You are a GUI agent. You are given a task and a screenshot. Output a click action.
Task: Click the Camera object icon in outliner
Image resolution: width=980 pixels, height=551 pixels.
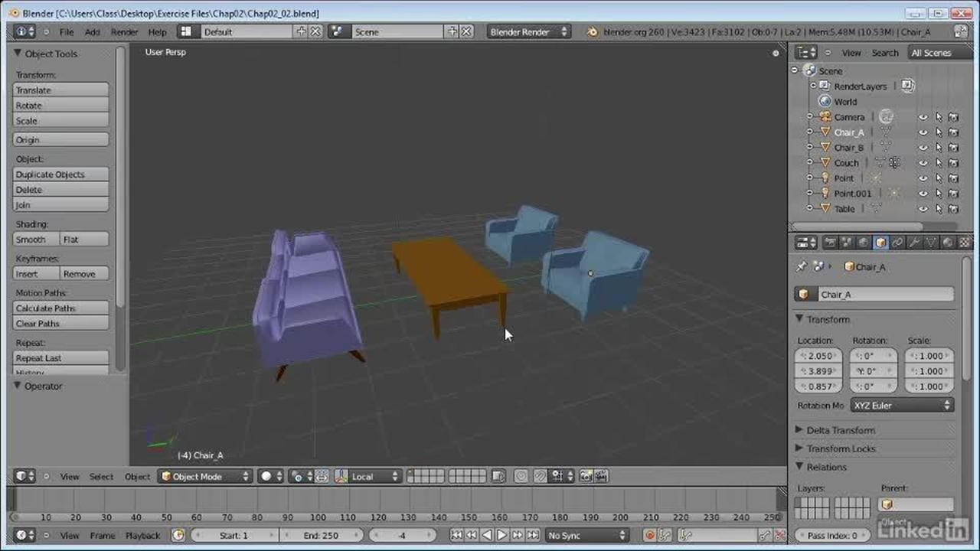(x=825, y=117)
